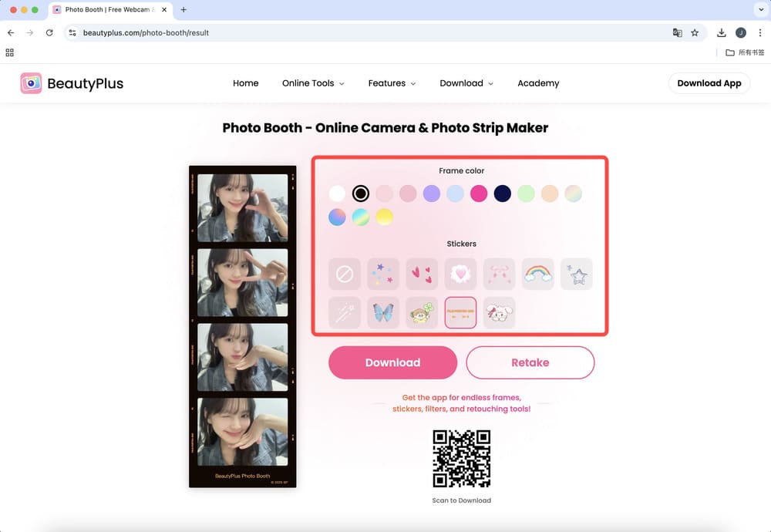Download the finished photo strip
The width and height of the screenshot is (771, 532).
[392, 362]
